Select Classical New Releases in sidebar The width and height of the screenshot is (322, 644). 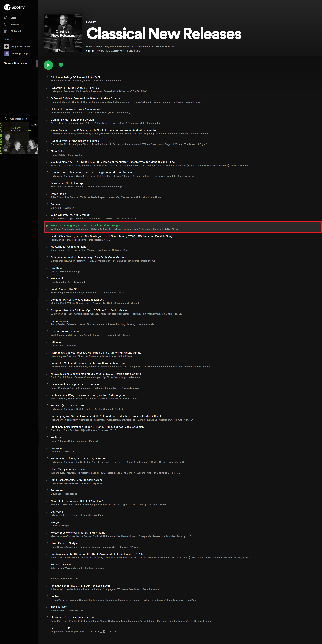(x=16, y=63)
